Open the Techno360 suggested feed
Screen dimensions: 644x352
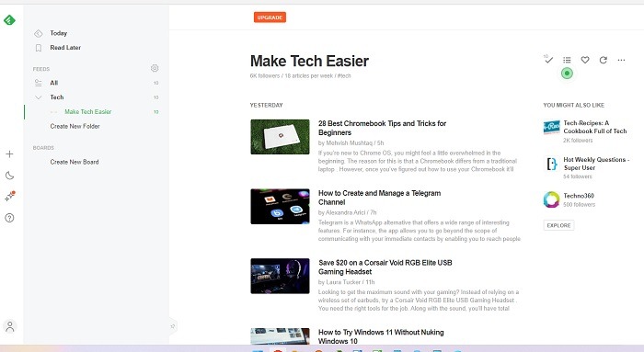click(x=579, y=196)
